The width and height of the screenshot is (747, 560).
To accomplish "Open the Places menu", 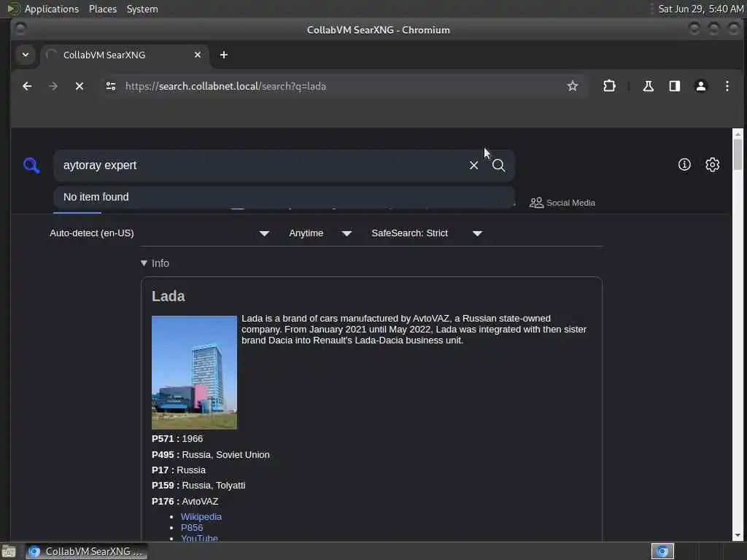I will click(x=103, y=9).
